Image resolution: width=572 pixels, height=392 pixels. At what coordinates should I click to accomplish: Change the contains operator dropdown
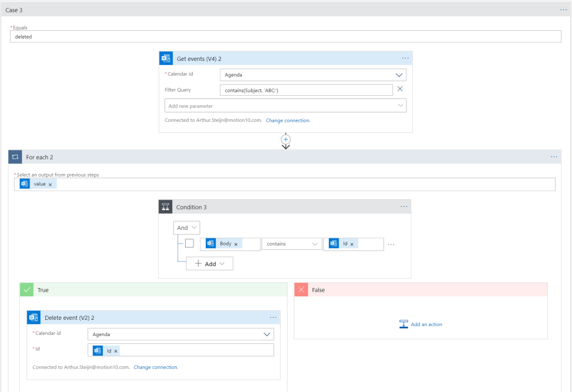(291, 244)
